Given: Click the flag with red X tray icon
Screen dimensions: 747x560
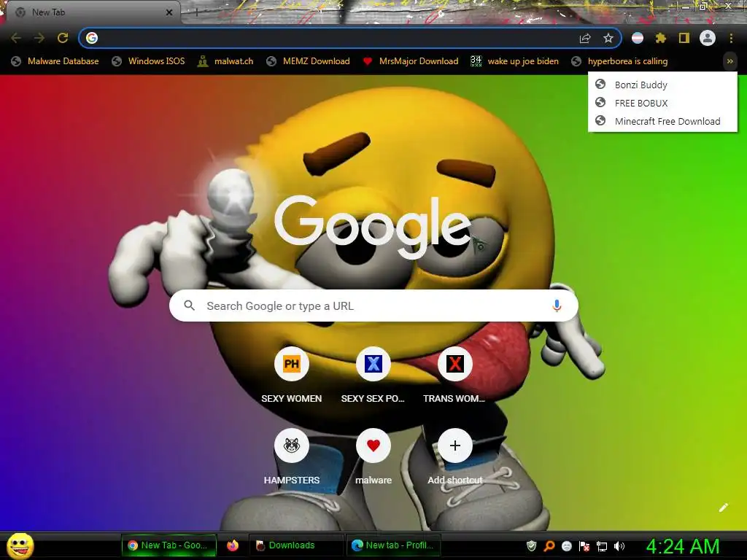Looking at the screenshot, I should [584, 545].
